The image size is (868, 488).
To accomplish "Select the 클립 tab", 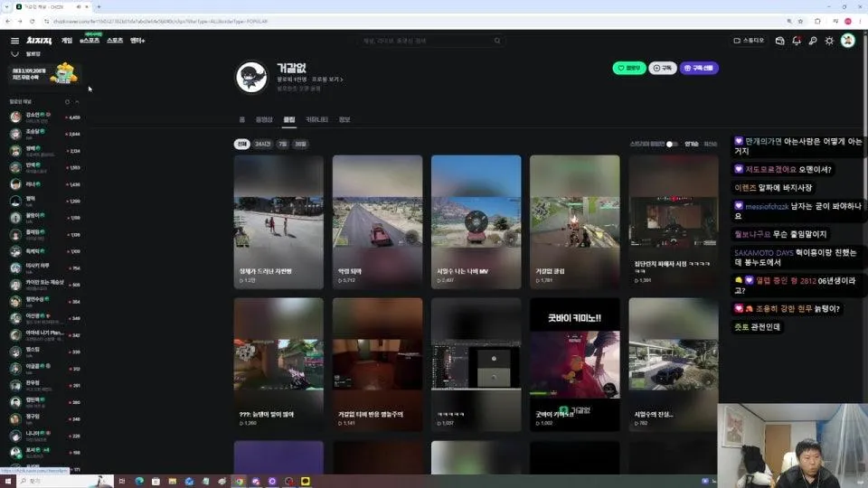I will pyautogui.click(x=289, y=119).
